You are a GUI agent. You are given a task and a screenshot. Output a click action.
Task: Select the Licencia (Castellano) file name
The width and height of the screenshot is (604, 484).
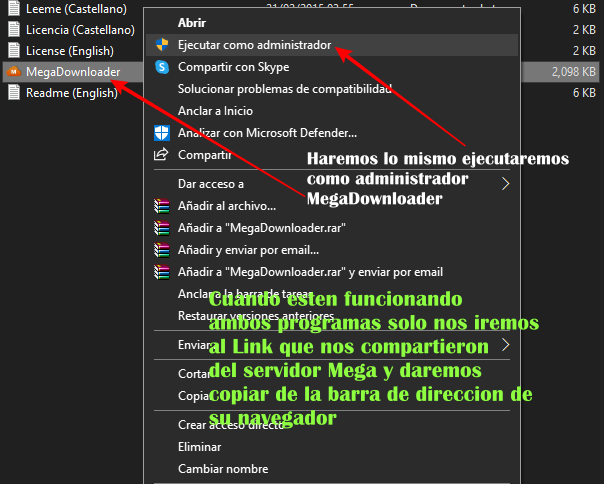click(x=81, y=30)
